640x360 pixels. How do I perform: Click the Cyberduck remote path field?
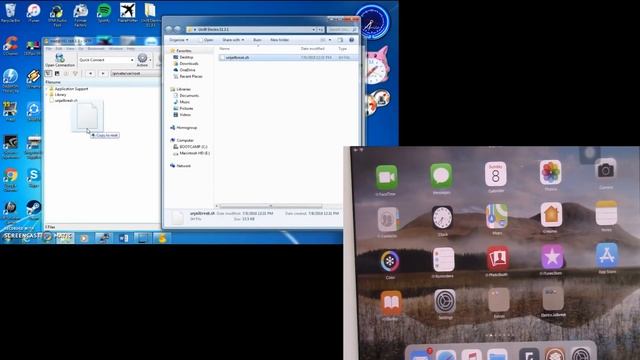(135, 73)
